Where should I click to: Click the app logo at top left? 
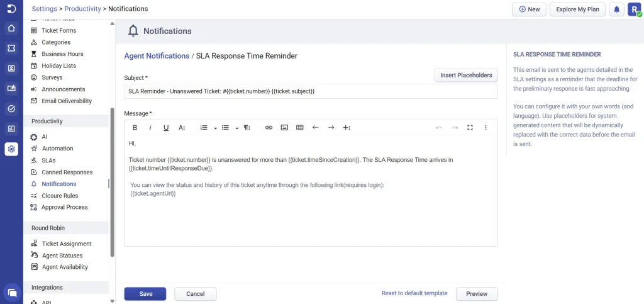click(11, 9)
